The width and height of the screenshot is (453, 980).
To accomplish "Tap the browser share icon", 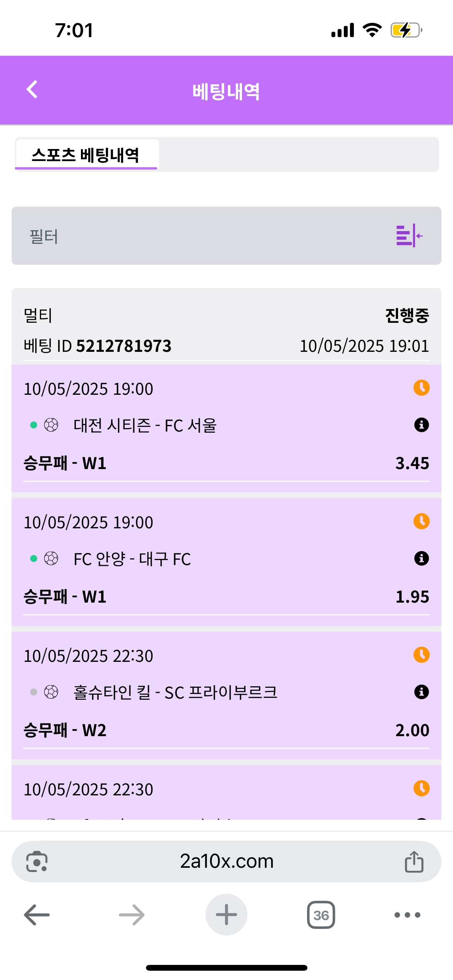I will 414,862.
